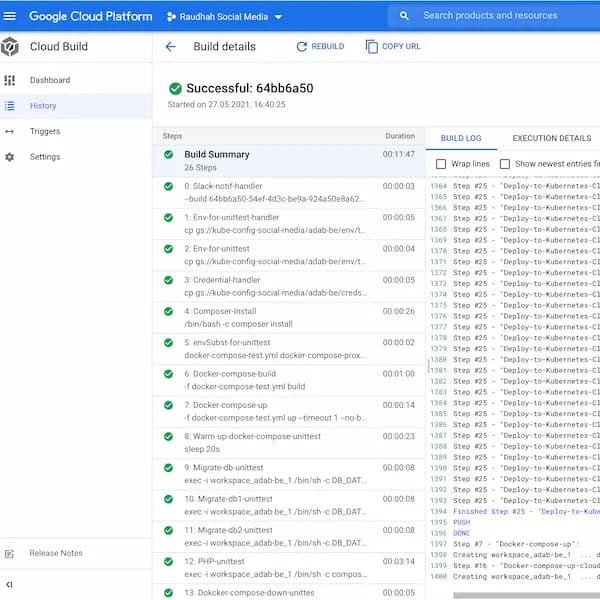Click the Rebuild button label
The width and height of the screenshot is (600, 600).
tap(328, 46)
